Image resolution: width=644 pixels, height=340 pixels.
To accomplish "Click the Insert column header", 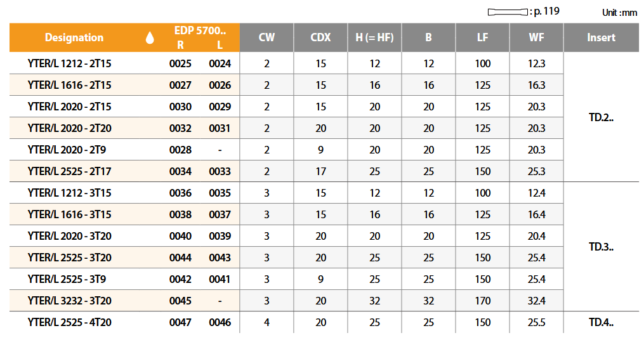I will coord(601,37).
